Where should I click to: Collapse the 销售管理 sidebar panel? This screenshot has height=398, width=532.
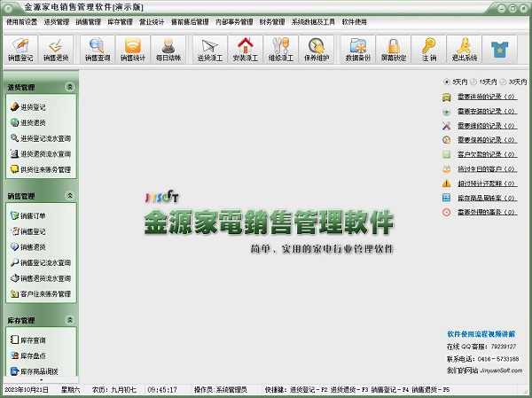[68, 196]
